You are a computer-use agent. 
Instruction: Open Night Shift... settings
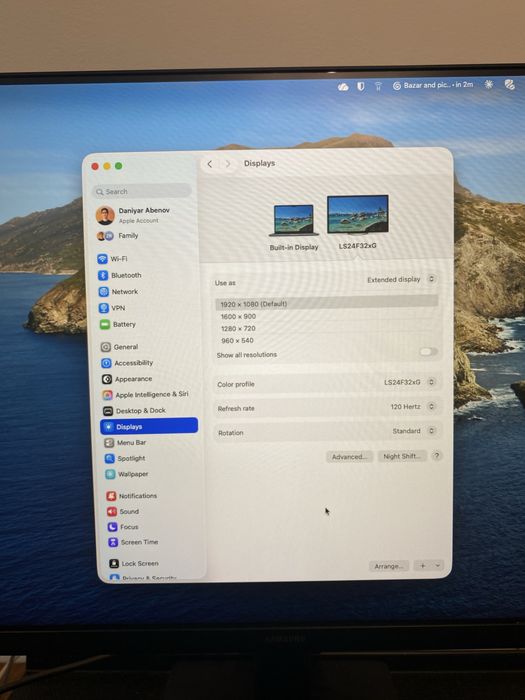(402, 456)
